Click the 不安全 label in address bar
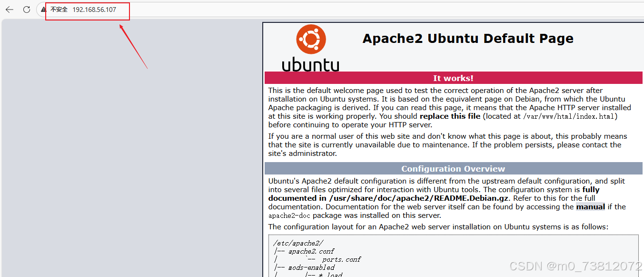The image size is (644, 277). [x=59, y=10]
